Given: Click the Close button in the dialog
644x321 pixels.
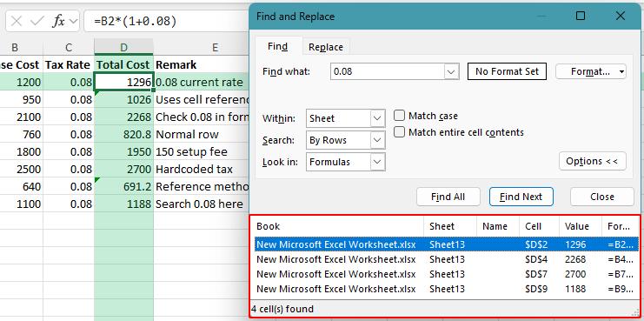Looking at the screenshot, I should tap(602, 197).
